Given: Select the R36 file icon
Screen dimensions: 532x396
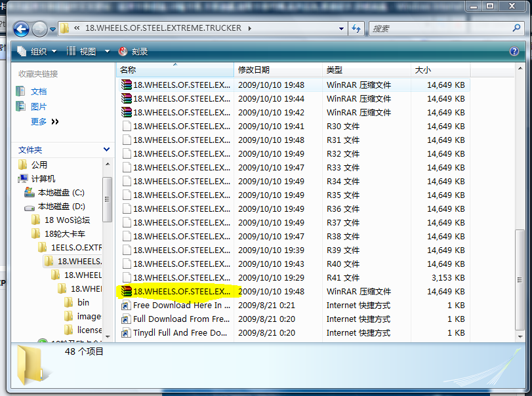Looking at the screenshot, I should (x=126, y=209).
